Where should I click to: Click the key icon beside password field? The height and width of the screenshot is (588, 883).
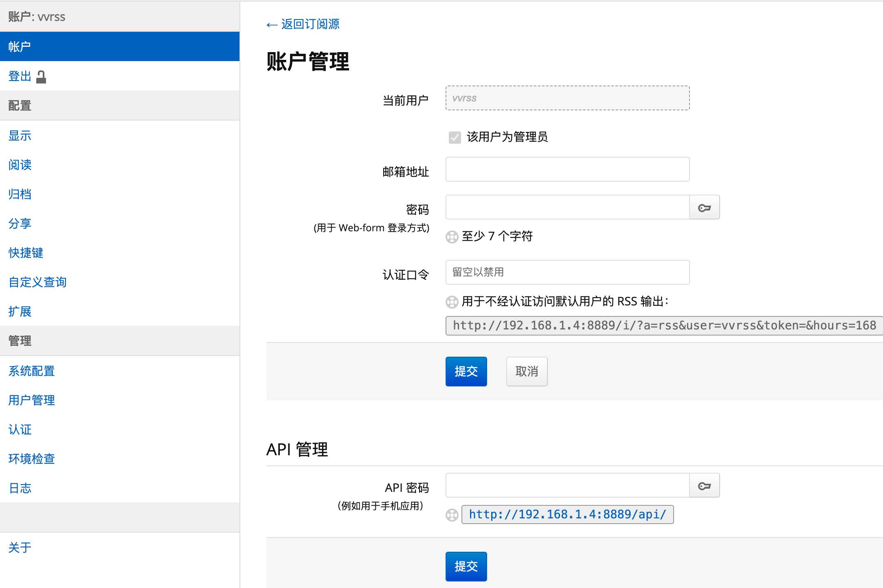click(704, 208)
